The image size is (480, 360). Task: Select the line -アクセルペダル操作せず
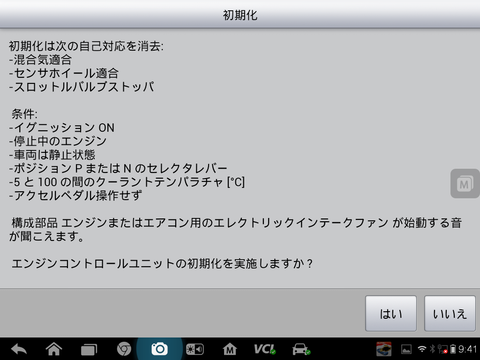point(75,195)
